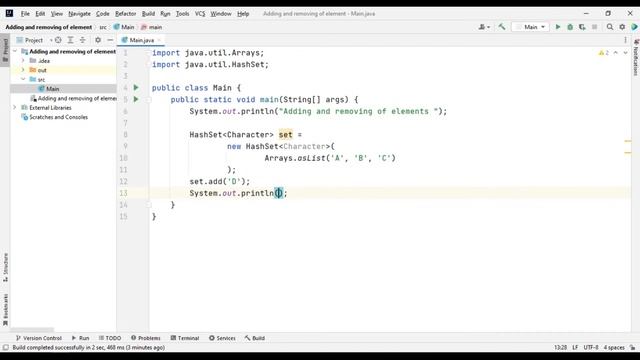
Task: Toggle the Notifications side panel
Action: click(636, 57)
